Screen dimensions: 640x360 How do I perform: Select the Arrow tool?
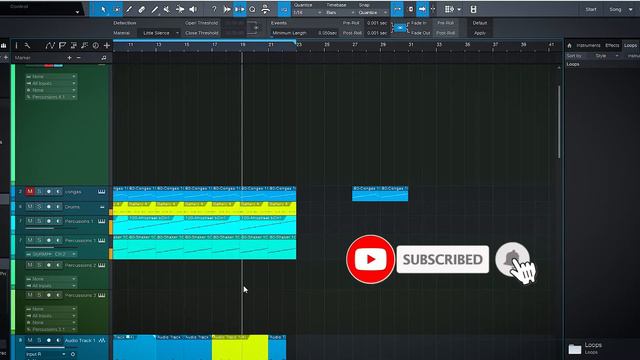point(103,9)
